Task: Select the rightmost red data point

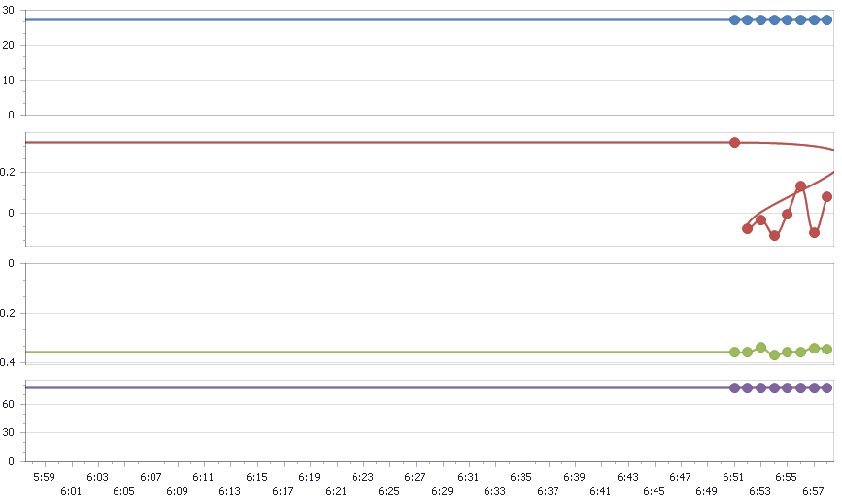Action: [826, 196]
